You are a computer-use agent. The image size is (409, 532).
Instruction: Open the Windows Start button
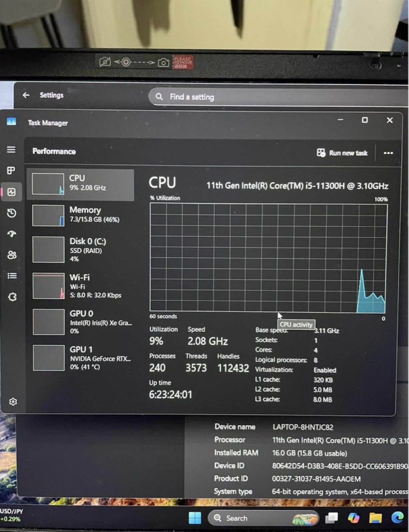(195, 518)
